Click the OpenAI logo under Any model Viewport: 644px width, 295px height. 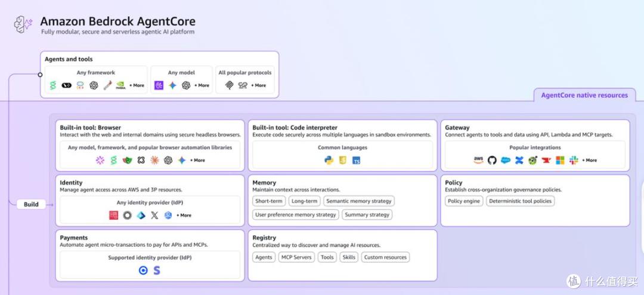(186, 85)
